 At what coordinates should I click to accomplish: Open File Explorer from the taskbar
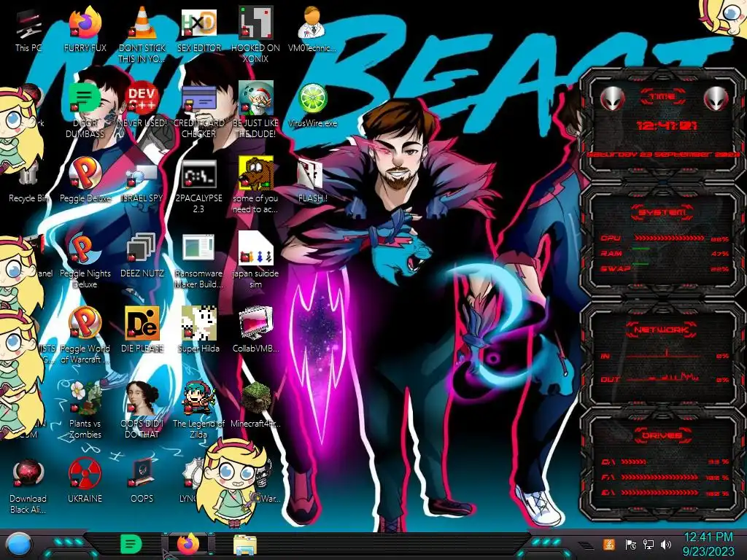[245, 545]
